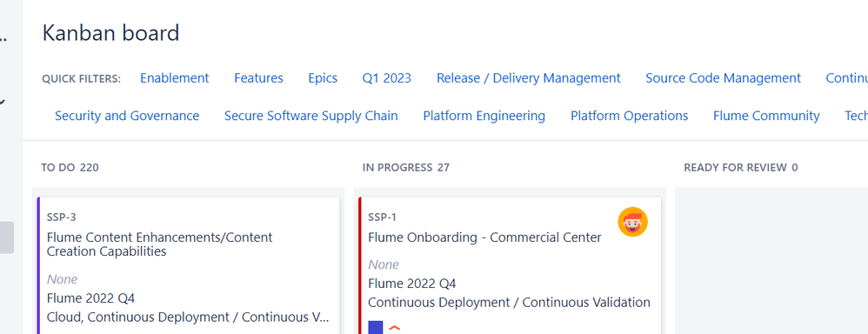The height and width of the screenshot is (334, 868).
Task: Apply the Q1 2023 quick filter
Action: point(387,78)
